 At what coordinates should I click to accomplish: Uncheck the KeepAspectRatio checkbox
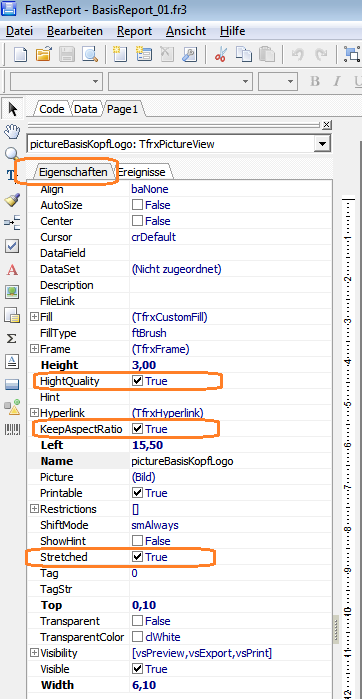(137, 429)
